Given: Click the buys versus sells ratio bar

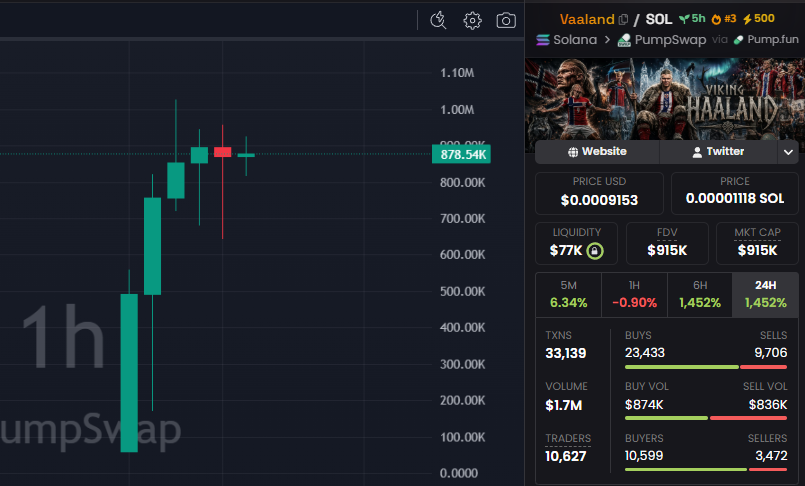Looking at the screenshot, I should coord(706,367).
